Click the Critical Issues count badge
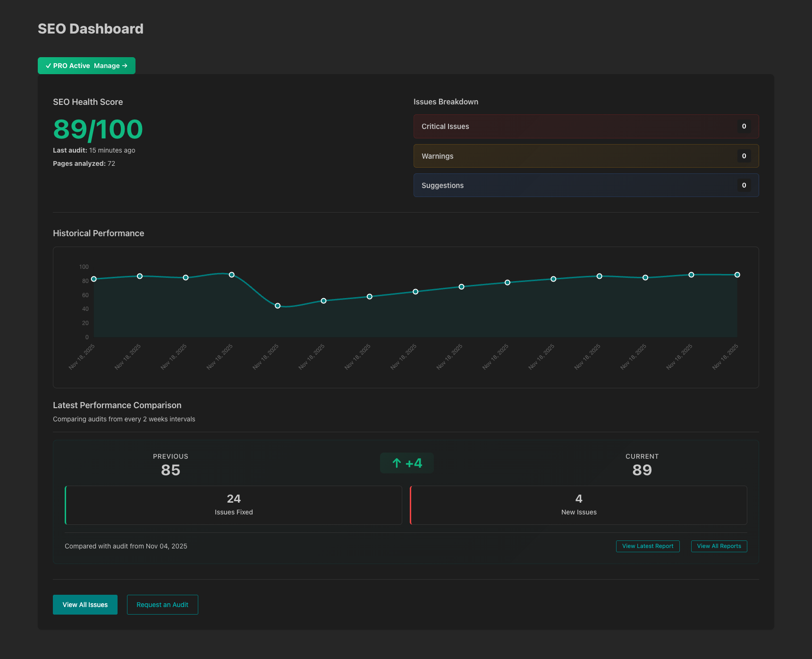This screenshot has height=659, width=812. pyautogui.click(x=744, y=126)
